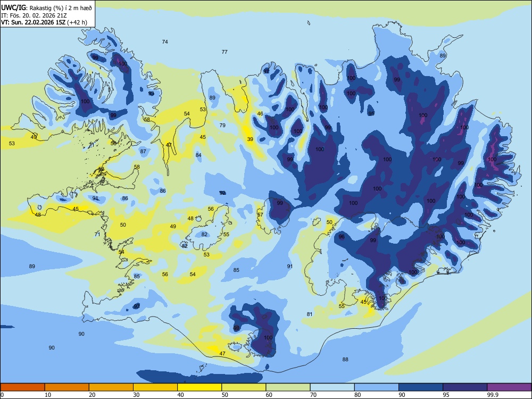Image resolution: width=532 pixels, height=399 pixels.
Task: Click the humidity value 97 on the map
Action: point(267,71)
